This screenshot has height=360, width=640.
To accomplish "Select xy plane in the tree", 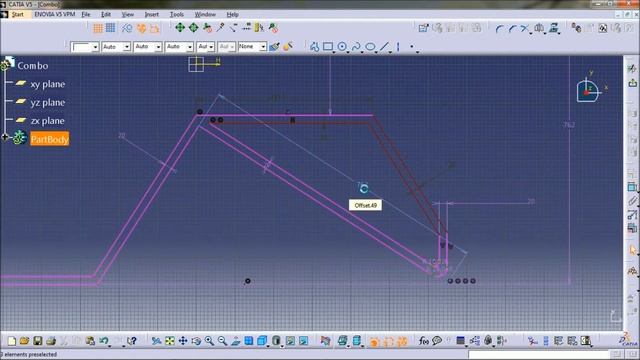I will pos(47,84).
